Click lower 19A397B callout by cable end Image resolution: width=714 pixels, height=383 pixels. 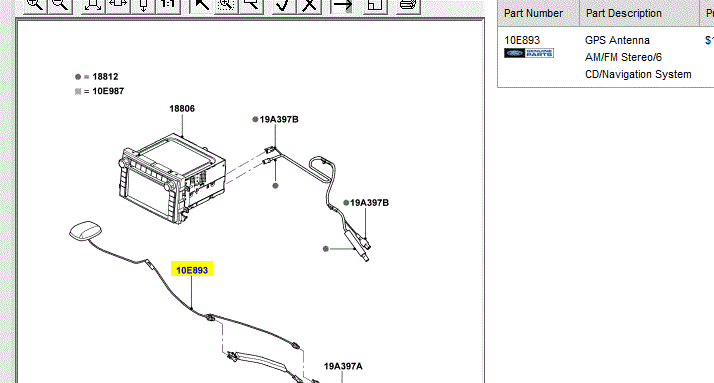[369, 203]
